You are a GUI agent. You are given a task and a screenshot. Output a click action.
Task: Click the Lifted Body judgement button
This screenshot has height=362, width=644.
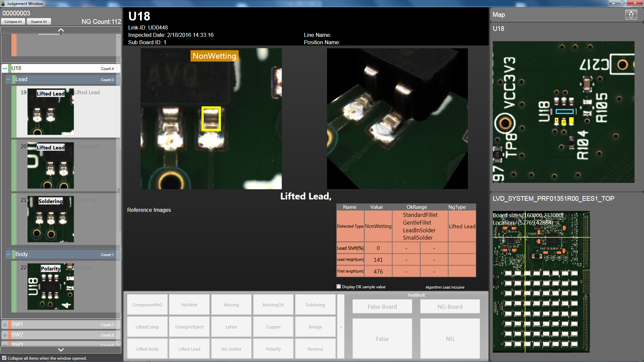(x=147, y=349)
